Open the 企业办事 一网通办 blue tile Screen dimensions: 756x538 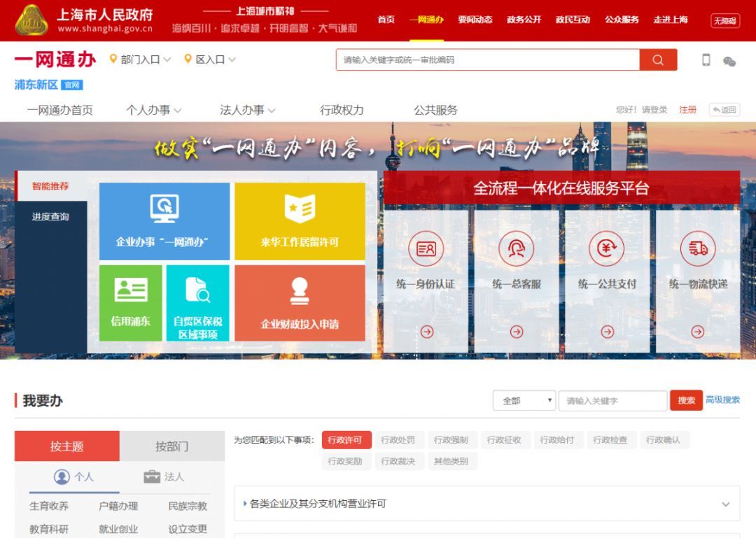(x=164, y=221)
